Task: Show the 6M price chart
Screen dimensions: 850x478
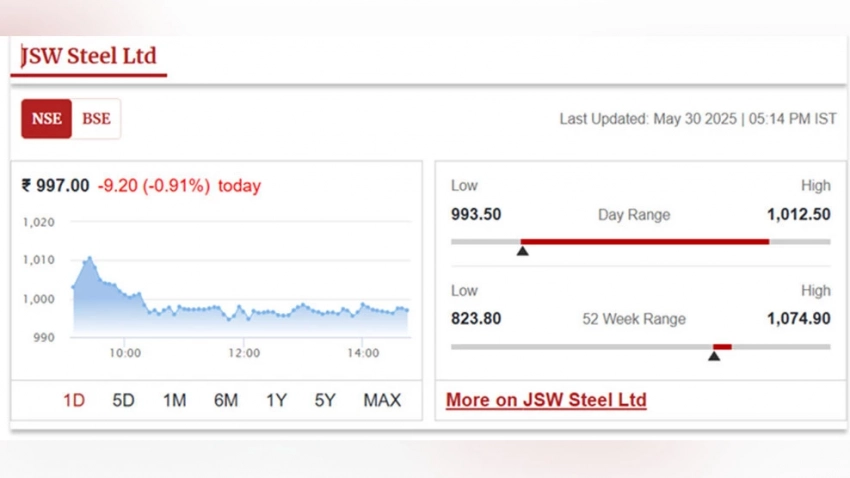Action: click(x=226, y=401)
